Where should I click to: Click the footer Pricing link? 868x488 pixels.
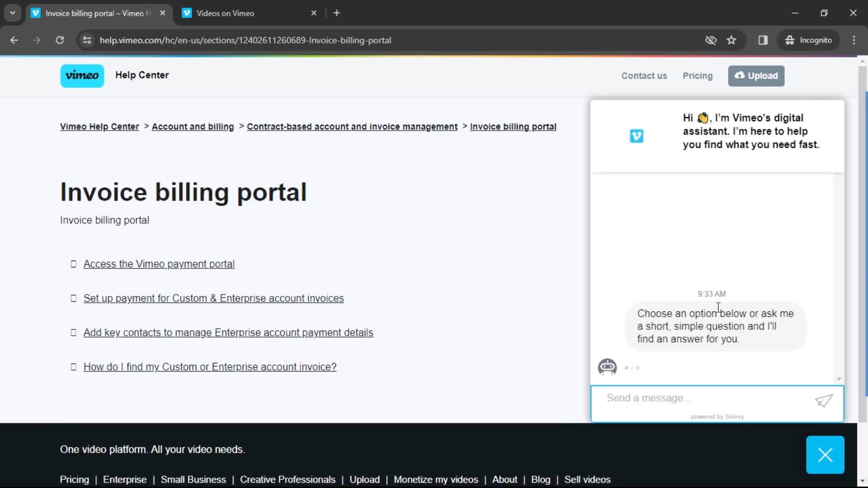click(74, 479)
